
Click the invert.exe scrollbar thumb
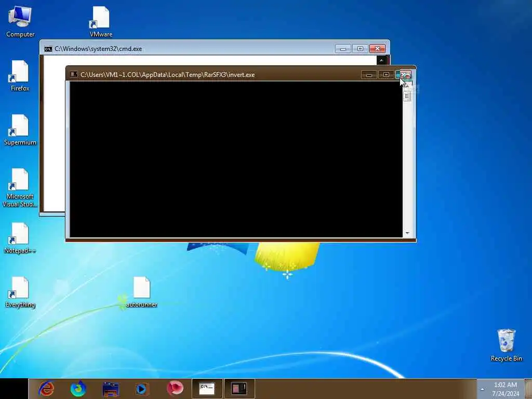407,96
